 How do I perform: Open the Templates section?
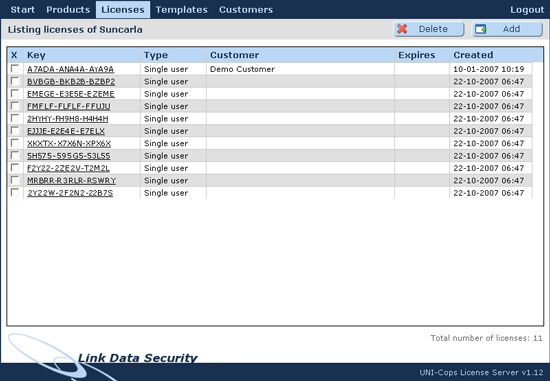181,9
